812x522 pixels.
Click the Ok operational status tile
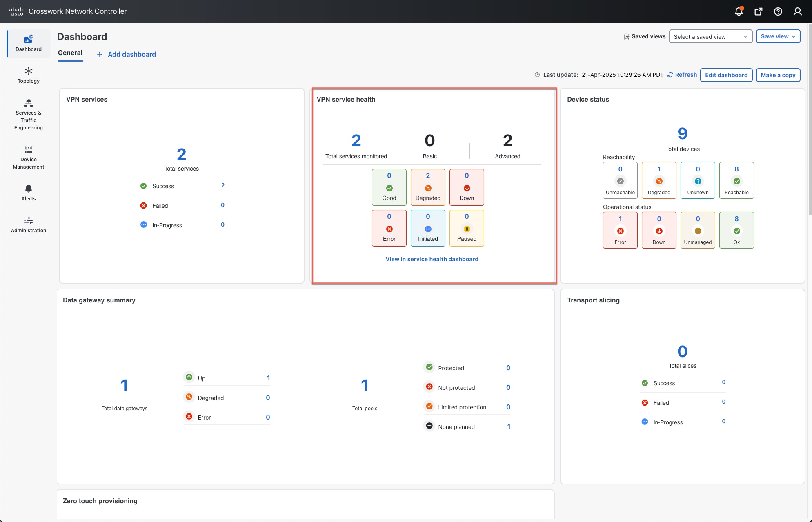736,230
